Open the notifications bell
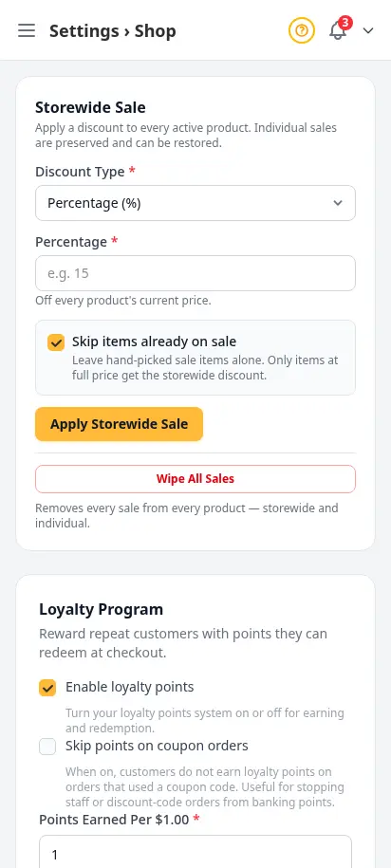 coord(338,31)
